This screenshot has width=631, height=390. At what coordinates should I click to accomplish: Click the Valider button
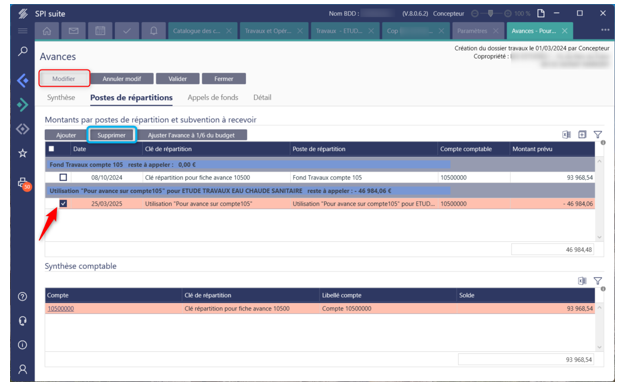click(177, 79)
